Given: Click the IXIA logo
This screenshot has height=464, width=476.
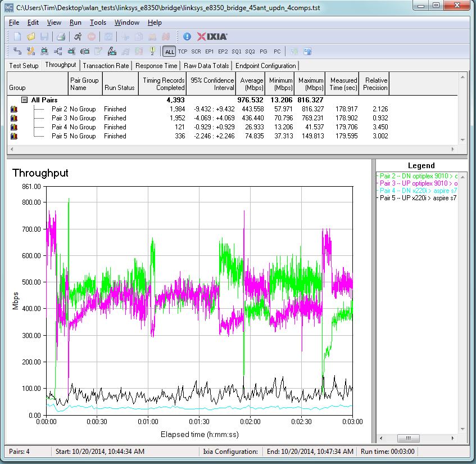Looking at the screenshot, I should click(212, 37).
